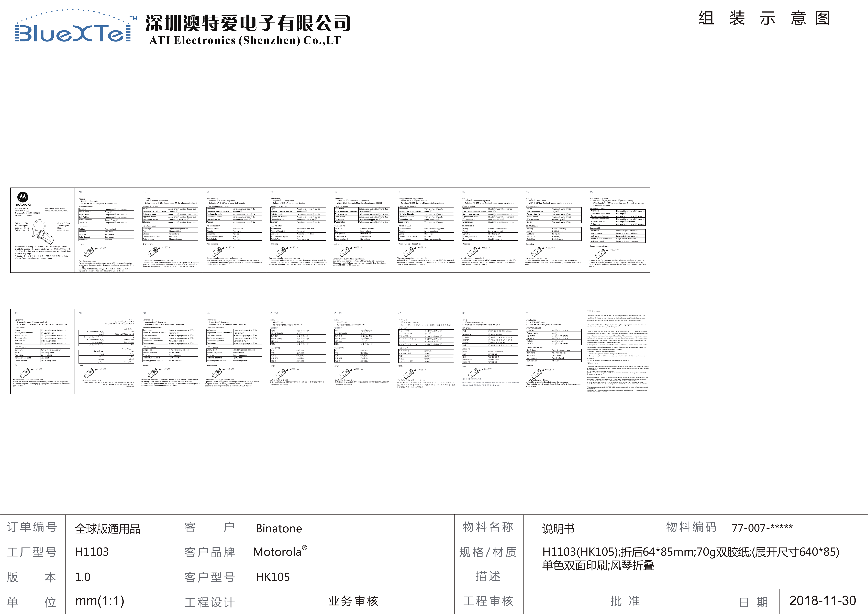
Task: Click the 工程设计 label cell
Action: click(x=211, y=601)
